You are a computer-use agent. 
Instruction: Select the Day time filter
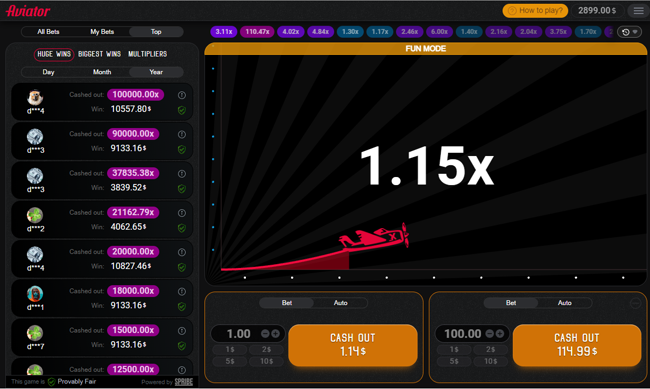pyautogui.click(x=48, y=72)
